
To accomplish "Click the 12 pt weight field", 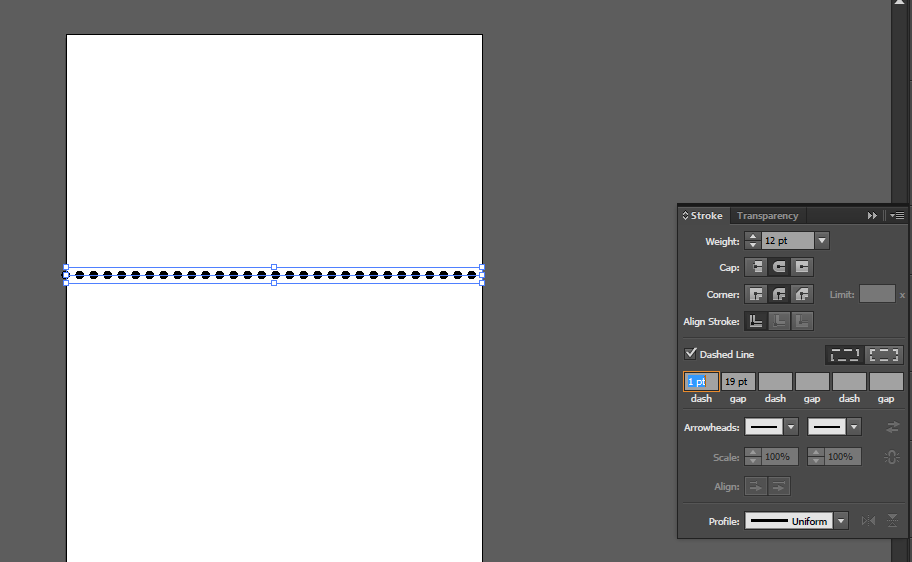I will tap(788, 241).
